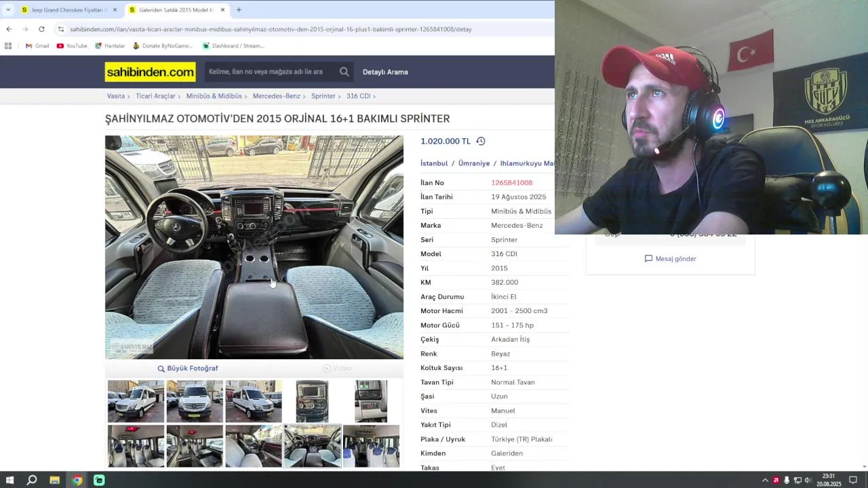
Task: Click the browser forward arrow
Action: 25,29
